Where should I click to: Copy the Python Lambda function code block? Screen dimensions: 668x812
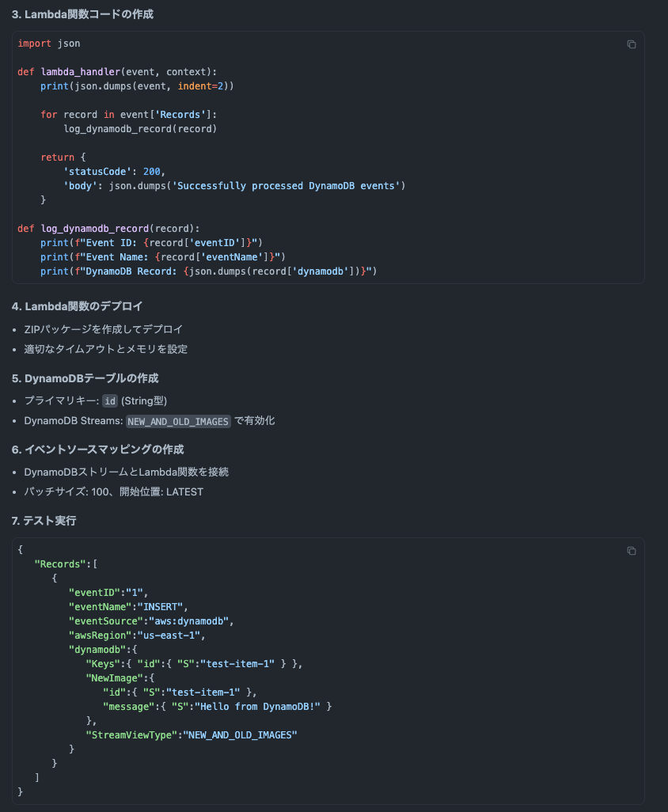click(631, 44)
